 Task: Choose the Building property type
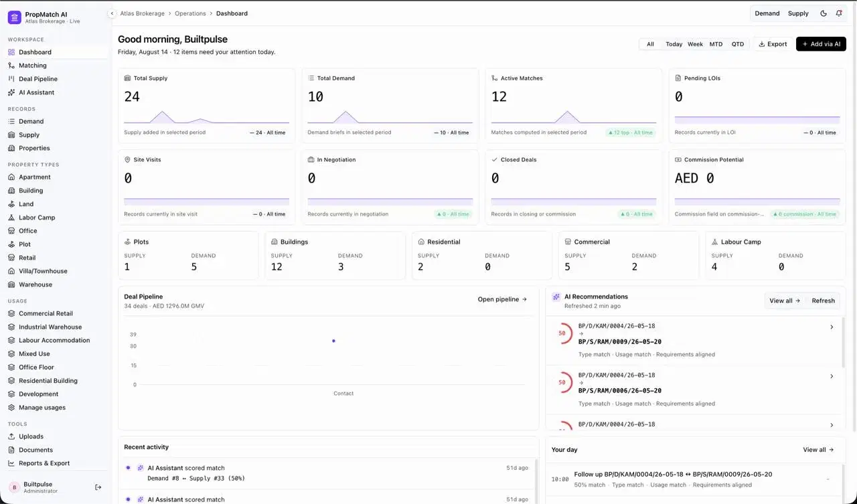tap(55, 191)
